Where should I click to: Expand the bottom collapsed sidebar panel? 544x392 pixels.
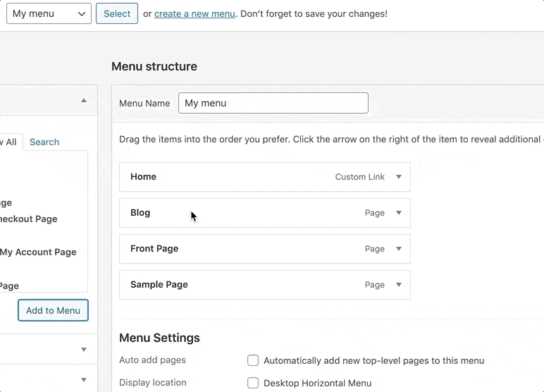coord(84,379)
